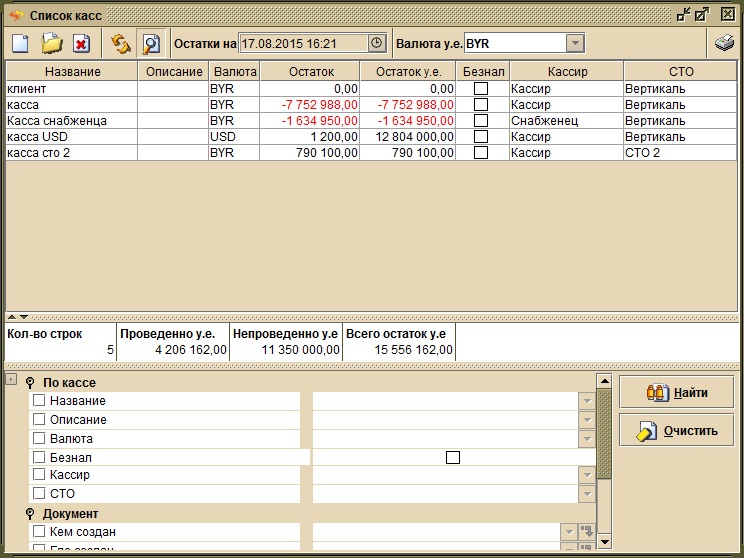
Task: Enable the Описание filter checkbox
Action: [x=39, y=419]
